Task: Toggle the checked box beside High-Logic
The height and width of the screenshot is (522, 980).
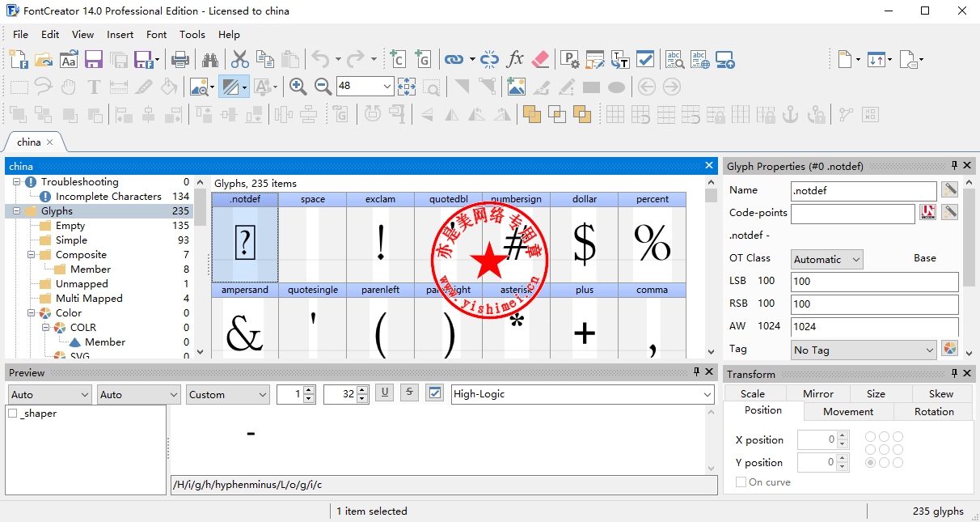Action: [x=435, y=393]
